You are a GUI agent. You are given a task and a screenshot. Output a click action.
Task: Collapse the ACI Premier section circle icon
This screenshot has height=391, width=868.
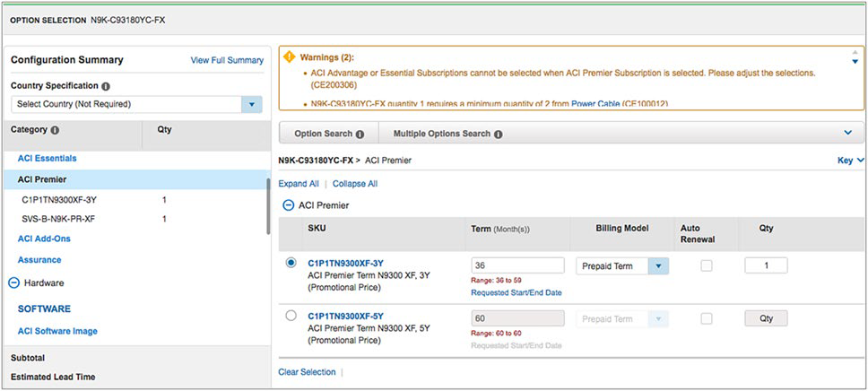tap(289, 205)
